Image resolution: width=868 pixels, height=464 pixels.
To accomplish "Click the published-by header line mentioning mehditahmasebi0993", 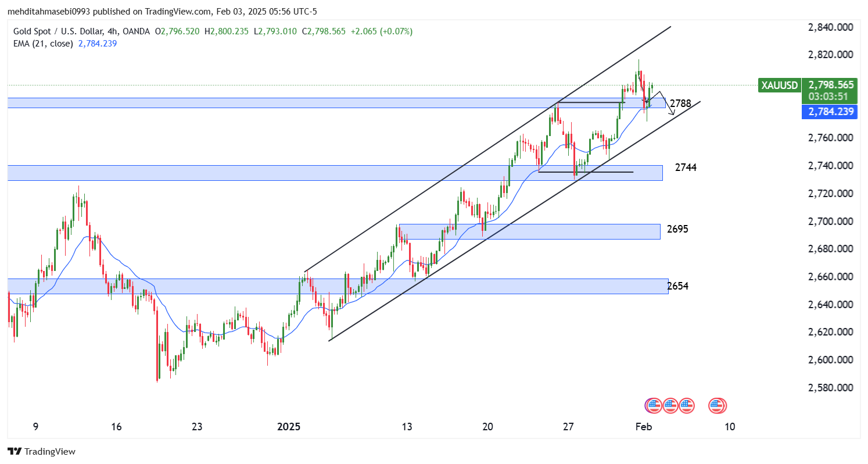I will point(162,12).
